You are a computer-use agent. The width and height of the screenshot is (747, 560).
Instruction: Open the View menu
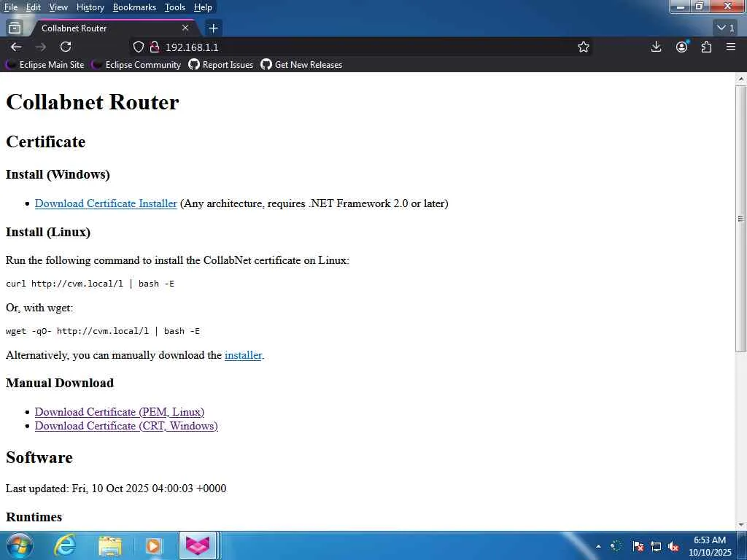tap(58, 7)
